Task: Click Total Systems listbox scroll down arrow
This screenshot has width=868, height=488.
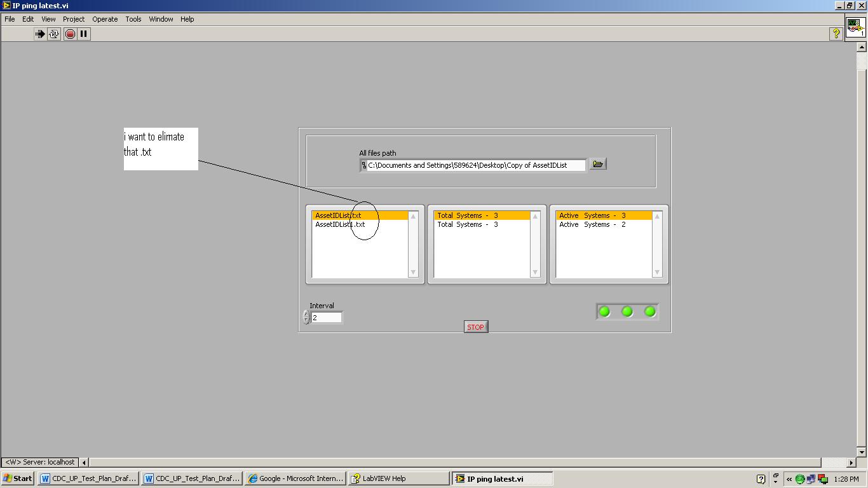Action: pos(535,273)
